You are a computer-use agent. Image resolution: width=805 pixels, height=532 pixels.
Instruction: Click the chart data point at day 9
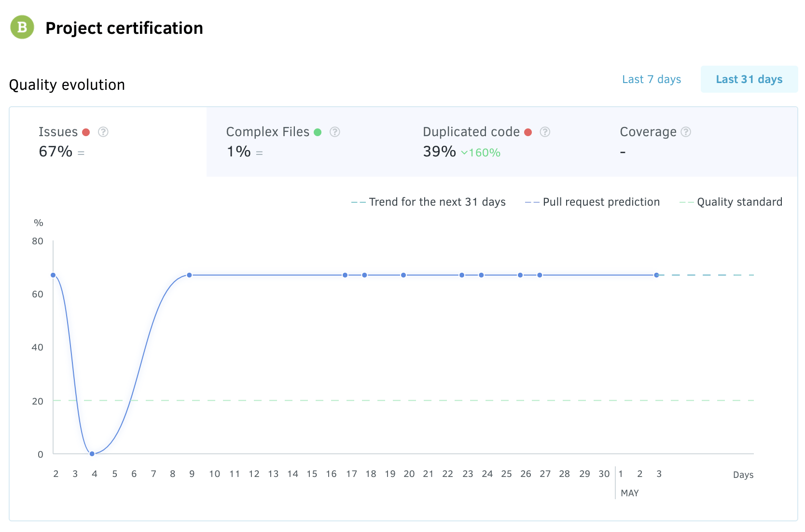189,275
